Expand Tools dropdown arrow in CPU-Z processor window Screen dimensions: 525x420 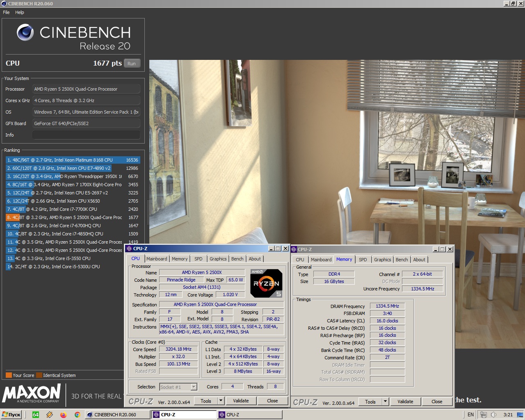[221, 401]
